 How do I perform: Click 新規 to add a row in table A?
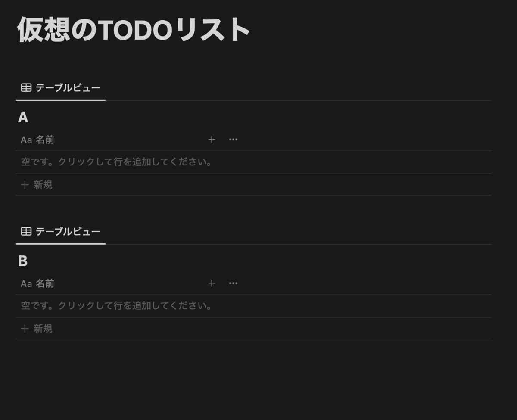pos(43,185)
